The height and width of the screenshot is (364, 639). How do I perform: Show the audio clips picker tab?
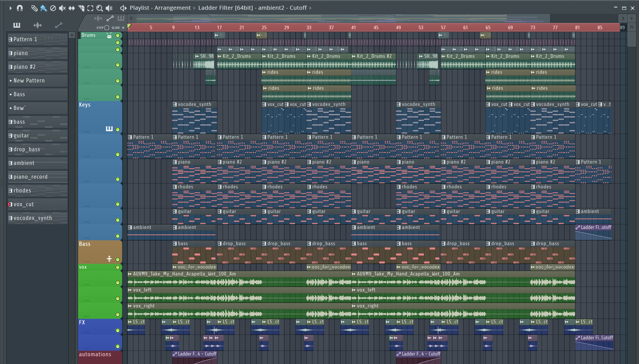(x=37, y=25)
